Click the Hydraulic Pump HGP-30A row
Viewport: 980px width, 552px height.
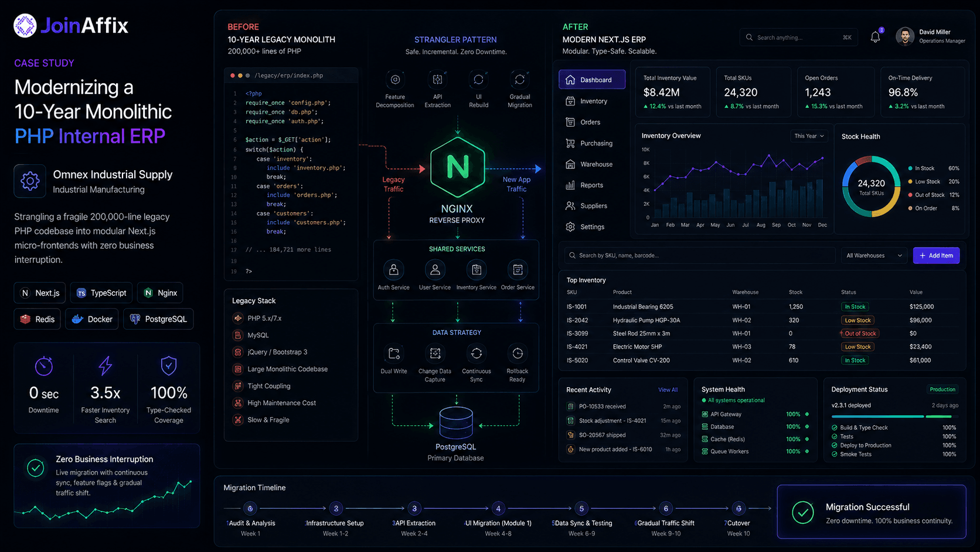762,320
